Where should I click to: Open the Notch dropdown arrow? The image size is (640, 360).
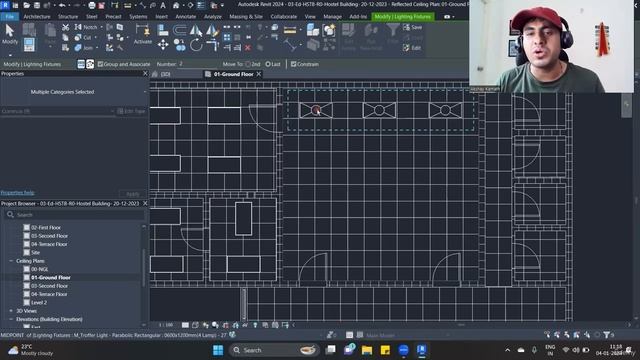101,27
